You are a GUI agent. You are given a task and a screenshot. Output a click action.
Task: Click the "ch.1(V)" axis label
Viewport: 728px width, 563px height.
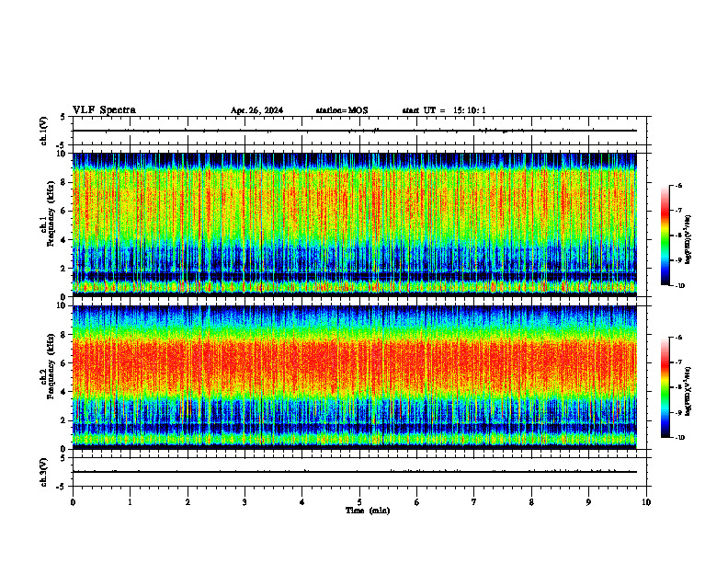click(x=44, y=131)
